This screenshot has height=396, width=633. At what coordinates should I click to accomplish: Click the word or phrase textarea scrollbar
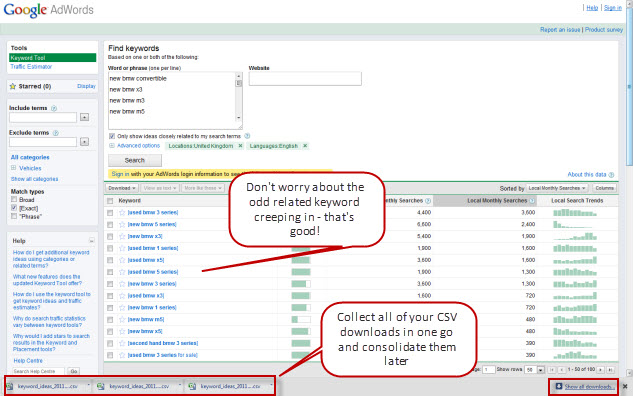239,97
